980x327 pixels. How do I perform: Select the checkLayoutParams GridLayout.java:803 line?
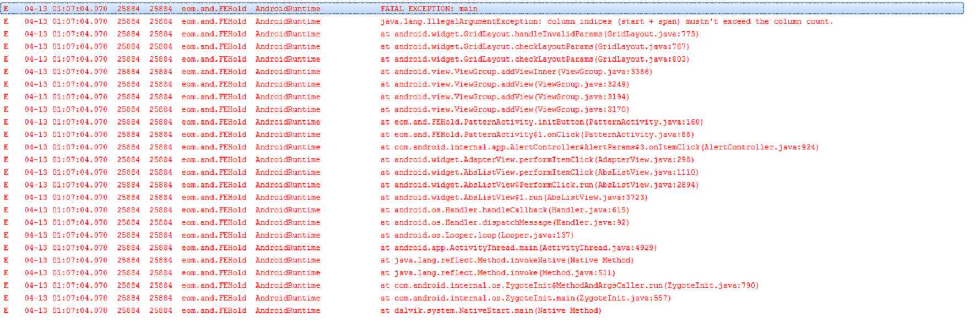(x=534, y=59)
